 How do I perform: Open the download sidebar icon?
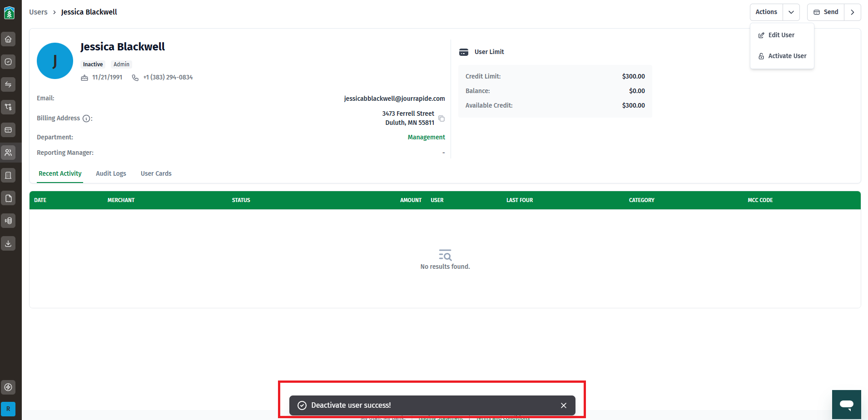pyautogui.click(x=8, y=243)
